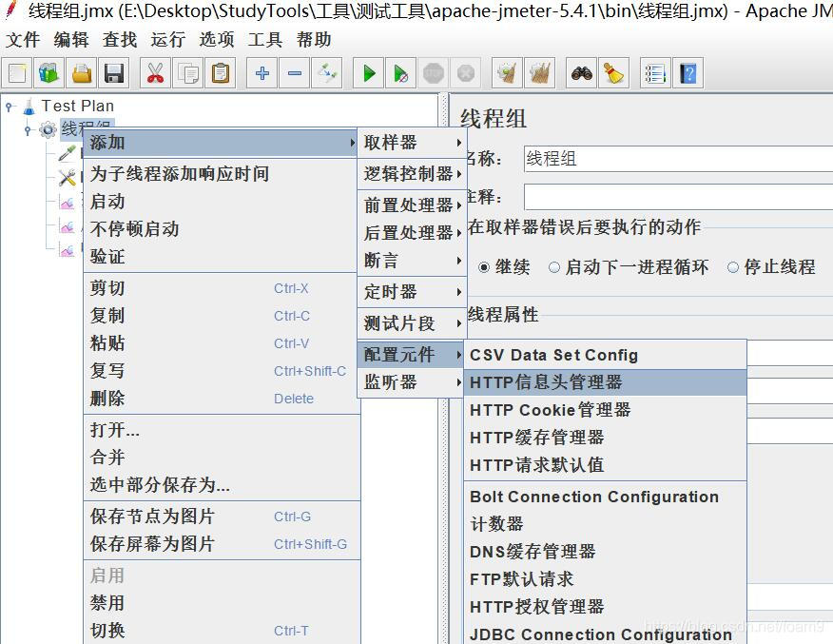833x644 pixels.
Task: Click the Save floppy disk icon
Action: click(x=114, y=73)
